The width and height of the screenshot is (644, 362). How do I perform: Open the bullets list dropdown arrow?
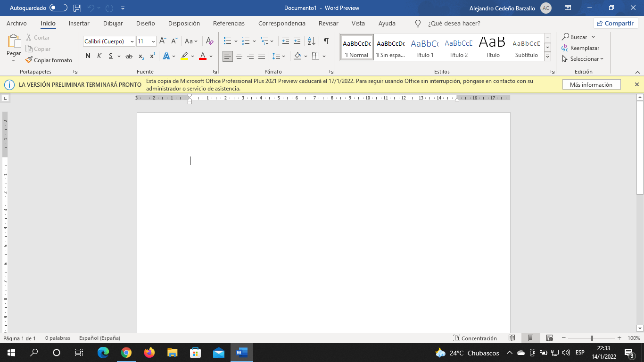tap(236, 41)
